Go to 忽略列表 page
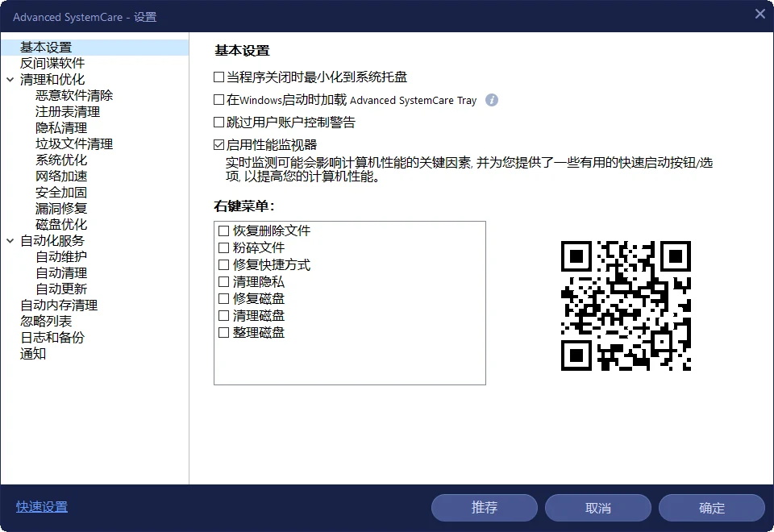 coord(46,322)
